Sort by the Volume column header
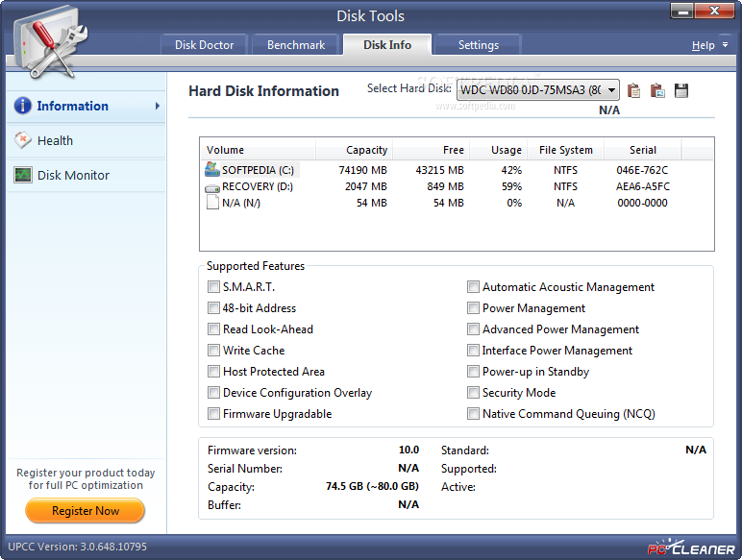 pos(259,150)
